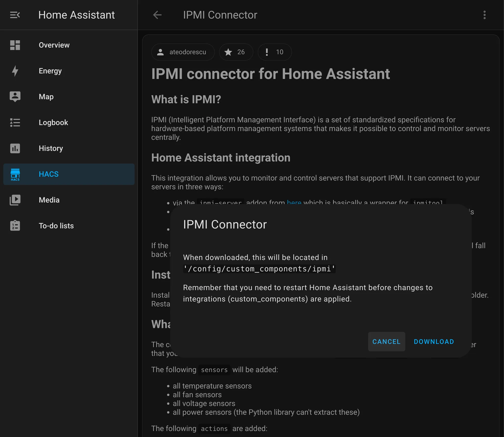504x437 pixels.
Task: Open the Map menu item
Action: click(69, 97)
